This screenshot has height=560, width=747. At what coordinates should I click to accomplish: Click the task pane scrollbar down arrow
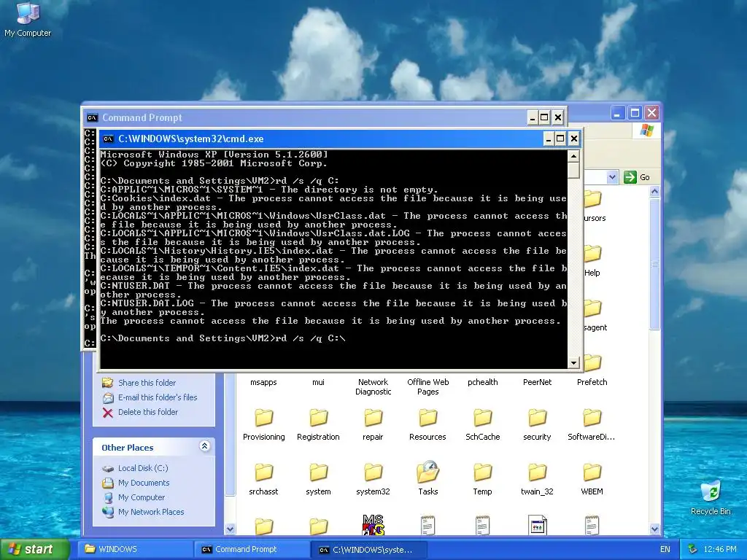tap(230, 529)
